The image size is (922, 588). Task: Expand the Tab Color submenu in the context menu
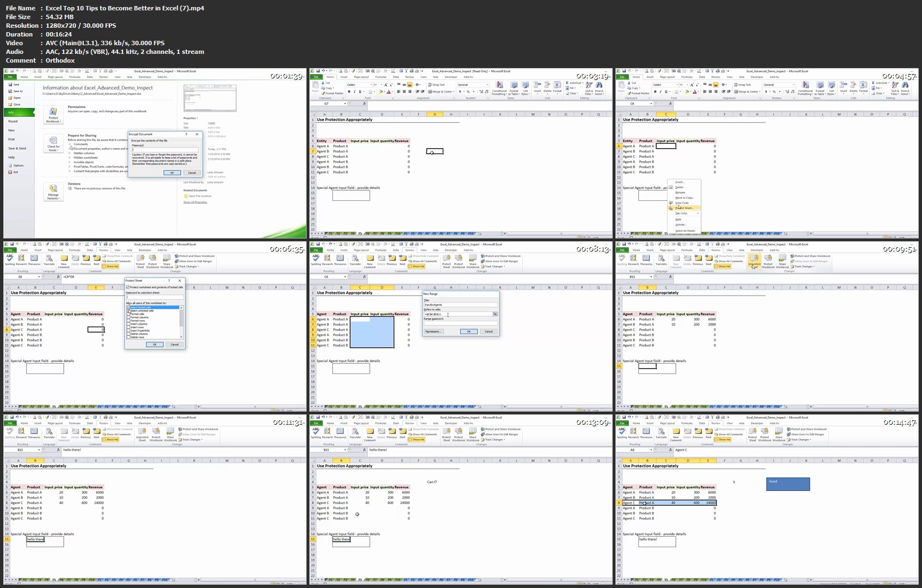point(685,213)
